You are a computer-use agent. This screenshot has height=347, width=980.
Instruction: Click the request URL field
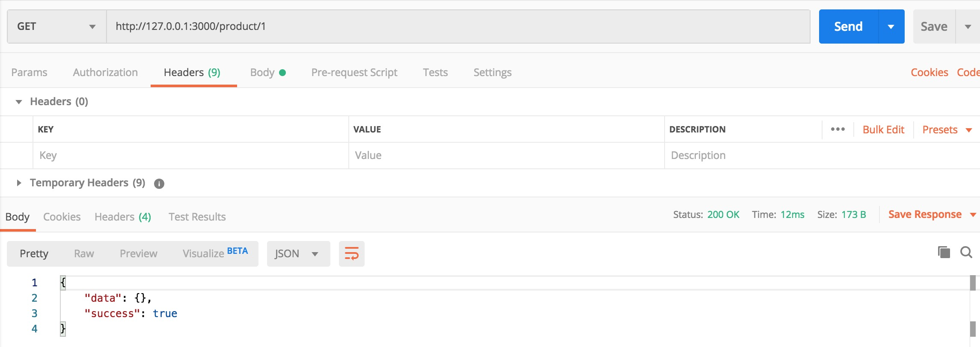(x=458, y=26)
